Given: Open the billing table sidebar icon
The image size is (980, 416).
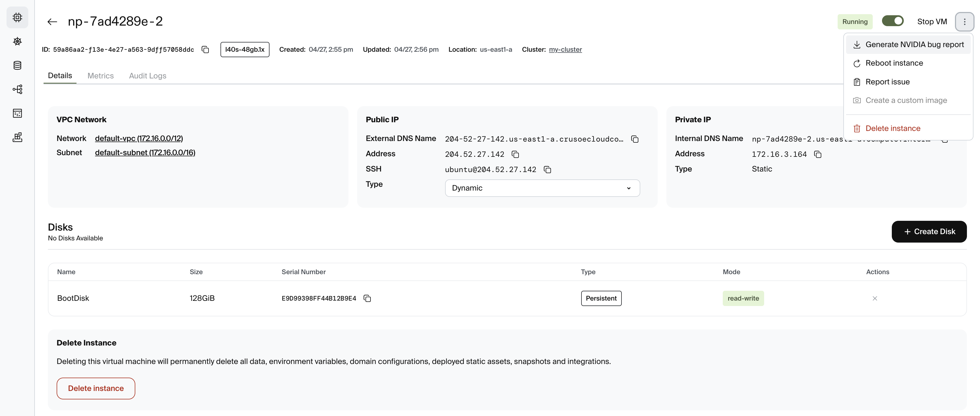Looking at the screenshot, I should 17,114.
